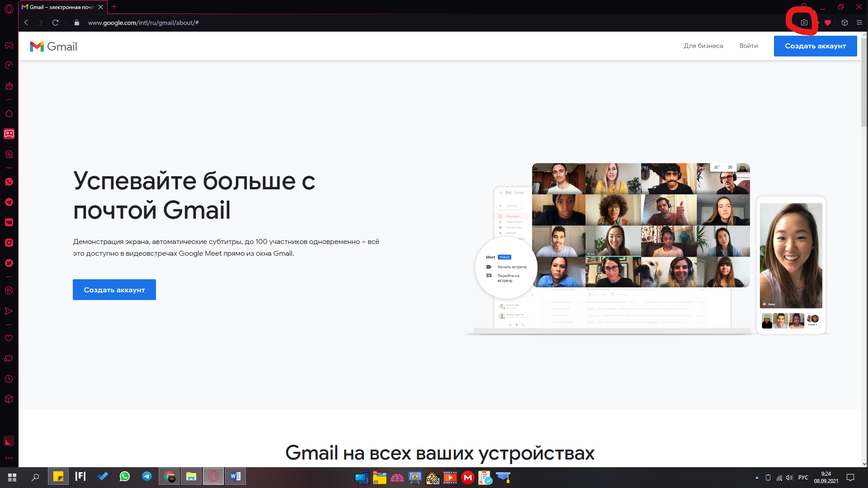868x488 pixels.
Task: Open GX Corner gamepad sidebar icon
Action: pyautogui.click(x=9, y=46)
